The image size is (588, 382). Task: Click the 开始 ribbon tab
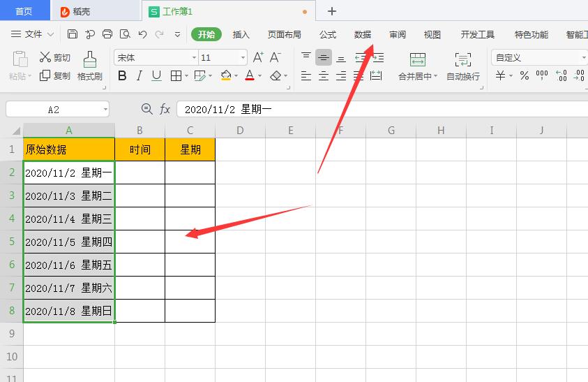click(x=206, y=34)
